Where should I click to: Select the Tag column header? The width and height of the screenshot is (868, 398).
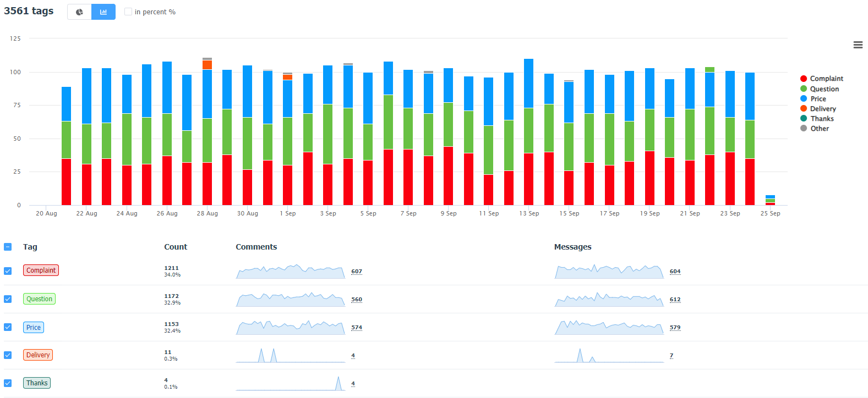point(30,247)
